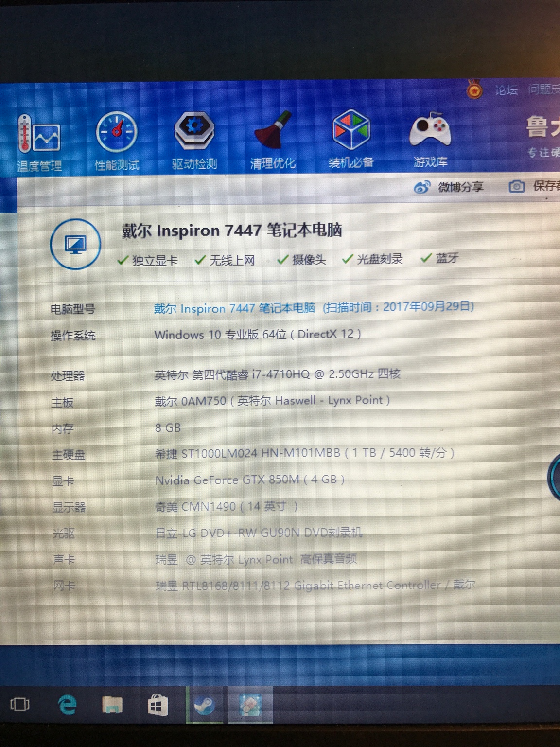Screen dimensions: 560x747
Task: Select the Windows 10 专业版 64位 value
Action: click(258, 335)
